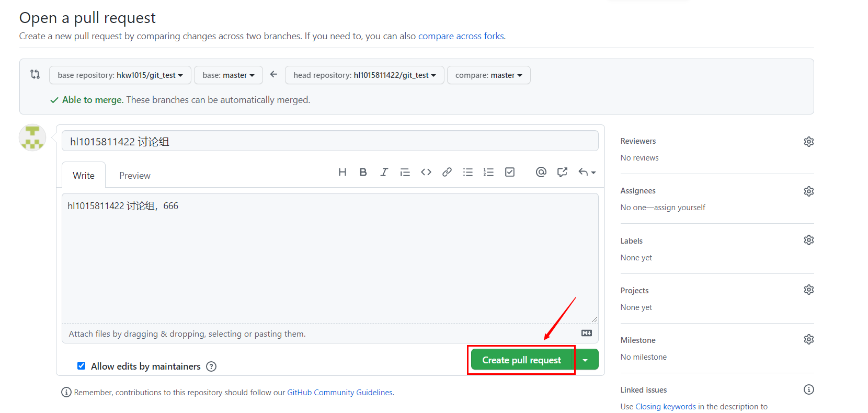Click the user avatar image
The height and width of the screenshot is (413, 868).
coord(32,137)
